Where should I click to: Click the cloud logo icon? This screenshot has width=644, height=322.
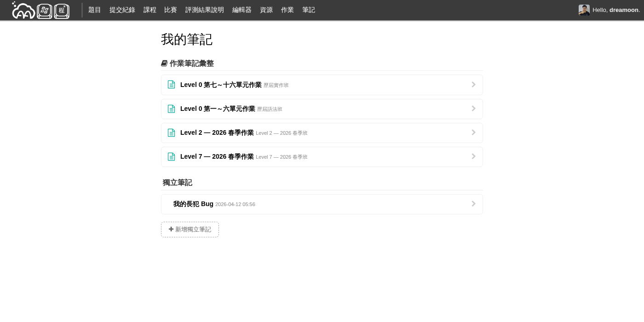coord(23,10)
